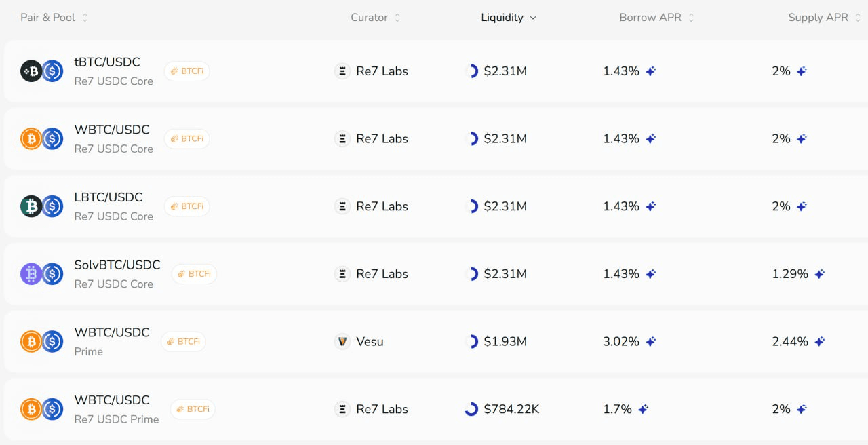Toggle Liquidity column sort order
The image size is (868, 445).
[509, 18]
